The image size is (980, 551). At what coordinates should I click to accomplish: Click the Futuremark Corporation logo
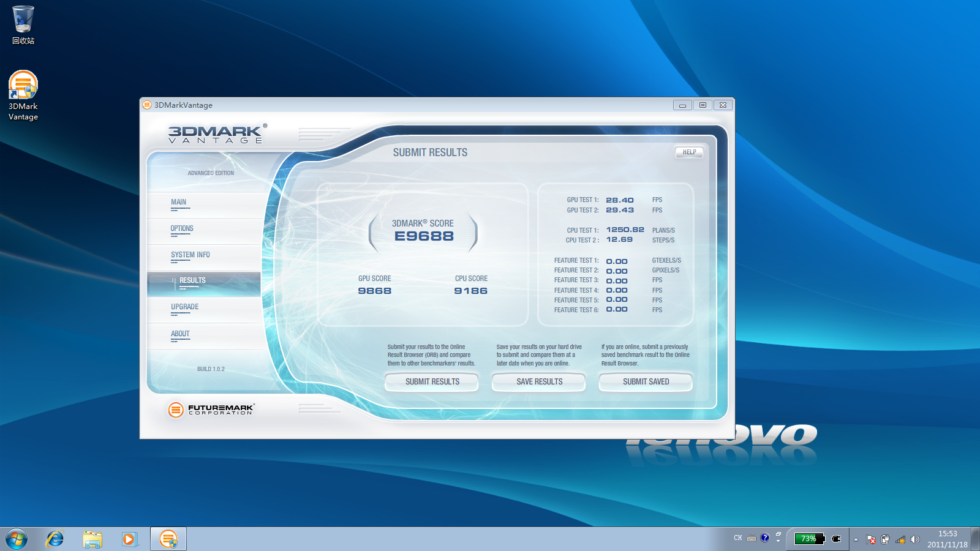(x=211, y=409)
